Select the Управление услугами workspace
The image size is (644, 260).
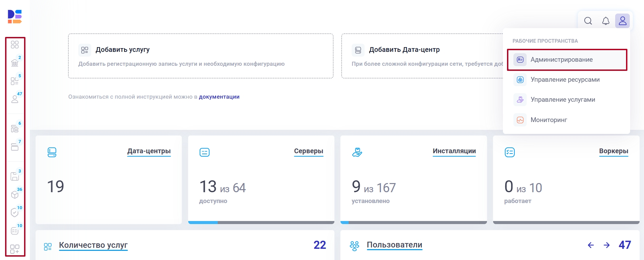(566, 100)
